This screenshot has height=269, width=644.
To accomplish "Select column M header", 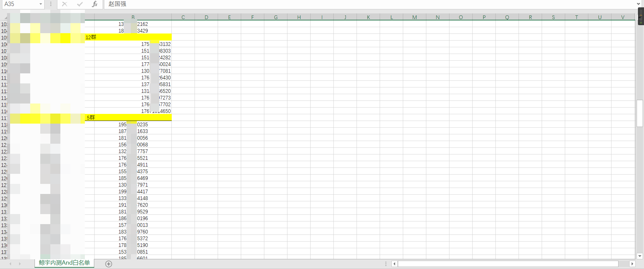I will pos(415,17).
